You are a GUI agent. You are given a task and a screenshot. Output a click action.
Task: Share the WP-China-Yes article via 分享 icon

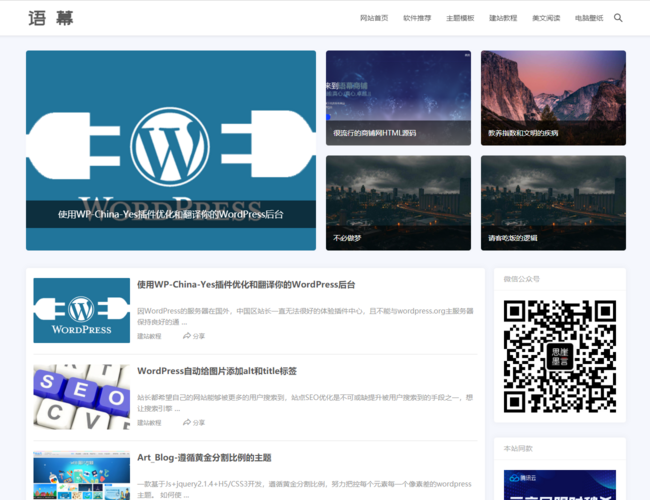point(194,336)
